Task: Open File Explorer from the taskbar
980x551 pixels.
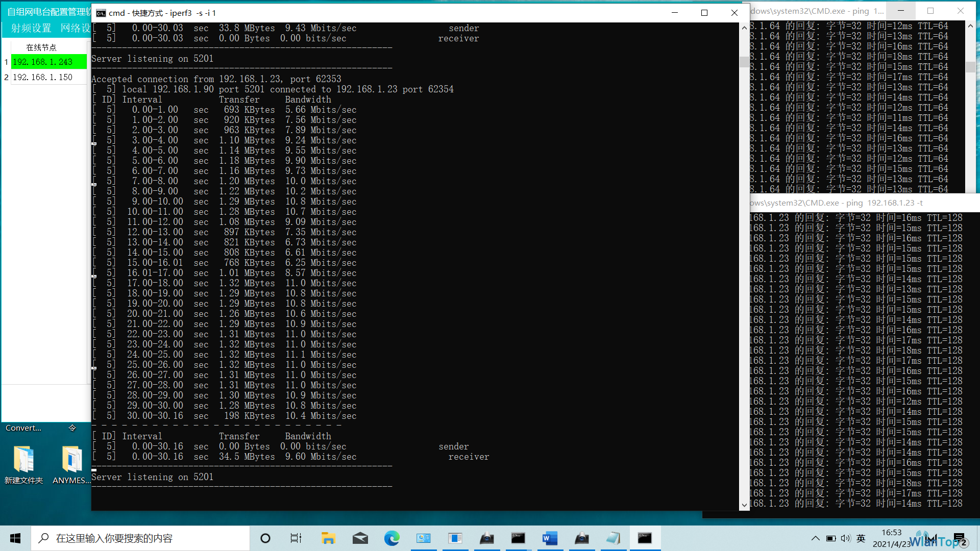Action: [328, 538]
